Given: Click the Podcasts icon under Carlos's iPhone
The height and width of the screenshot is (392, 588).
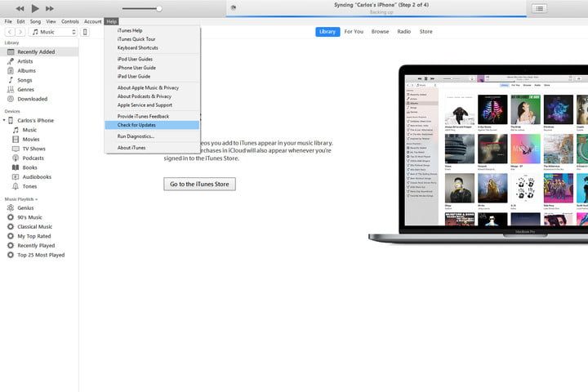Looking at the screenshot, I should click(x=14, y=158).
